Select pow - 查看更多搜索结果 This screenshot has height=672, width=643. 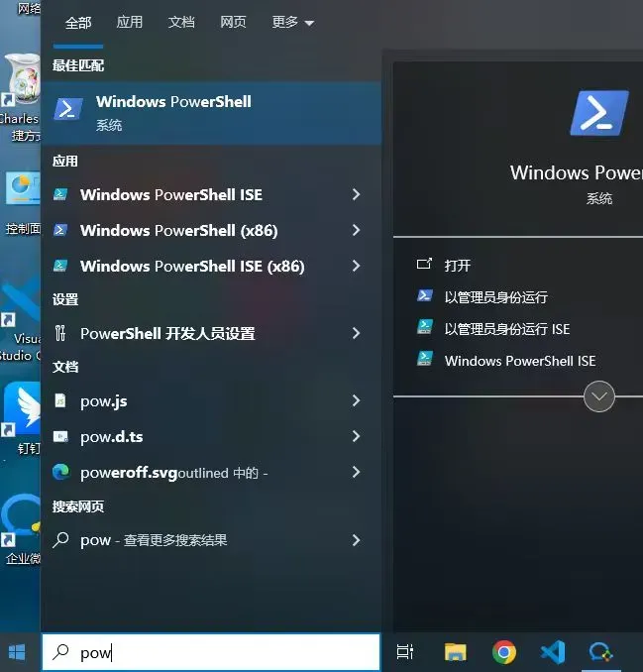point(154,540)
